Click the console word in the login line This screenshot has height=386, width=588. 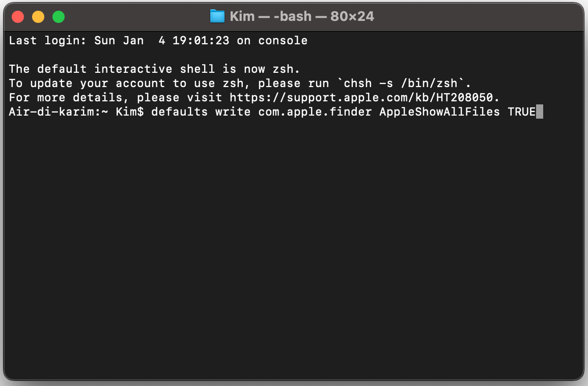(283, 40)
